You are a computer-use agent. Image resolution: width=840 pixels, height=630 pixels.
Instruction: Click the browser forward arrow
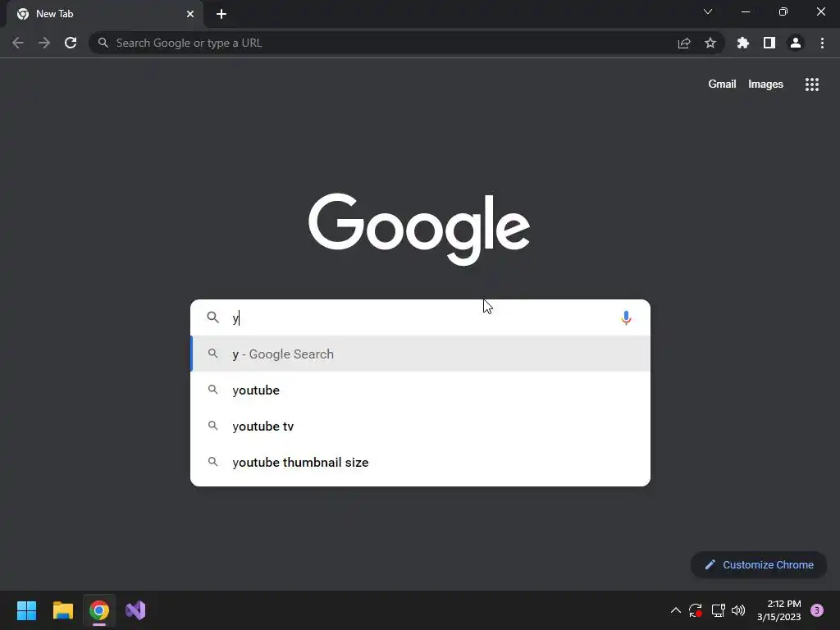(x=44, y=43)
